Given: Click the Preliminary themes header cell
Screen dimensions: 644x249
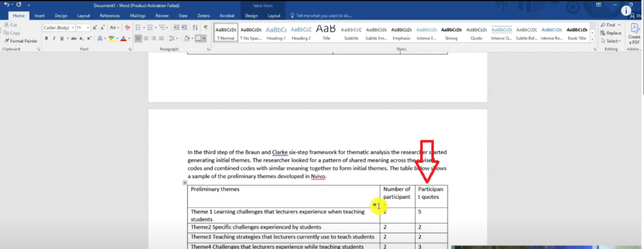Looking at the screenshot, I should coord(284,196).
